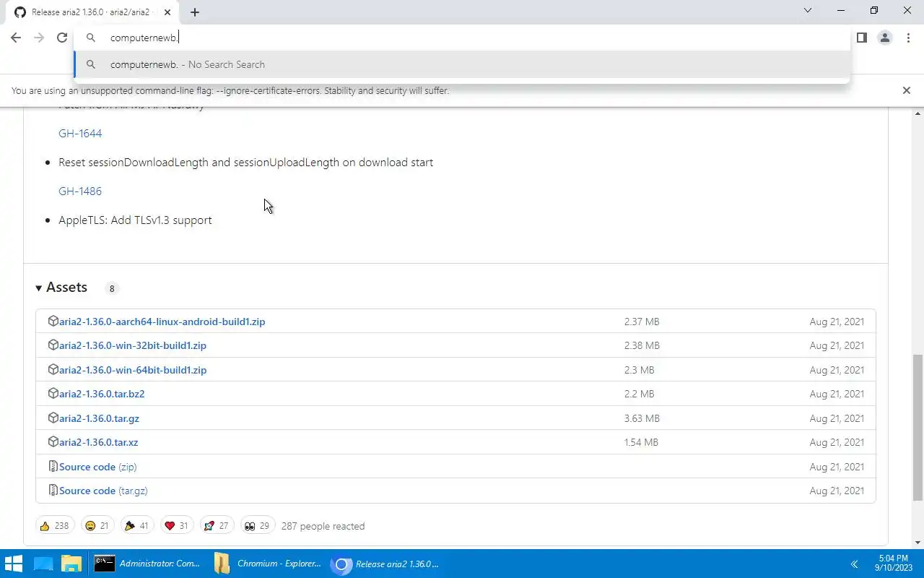
Task: Dismiss the unsupported flag warning bar
Action: point(907,90)
